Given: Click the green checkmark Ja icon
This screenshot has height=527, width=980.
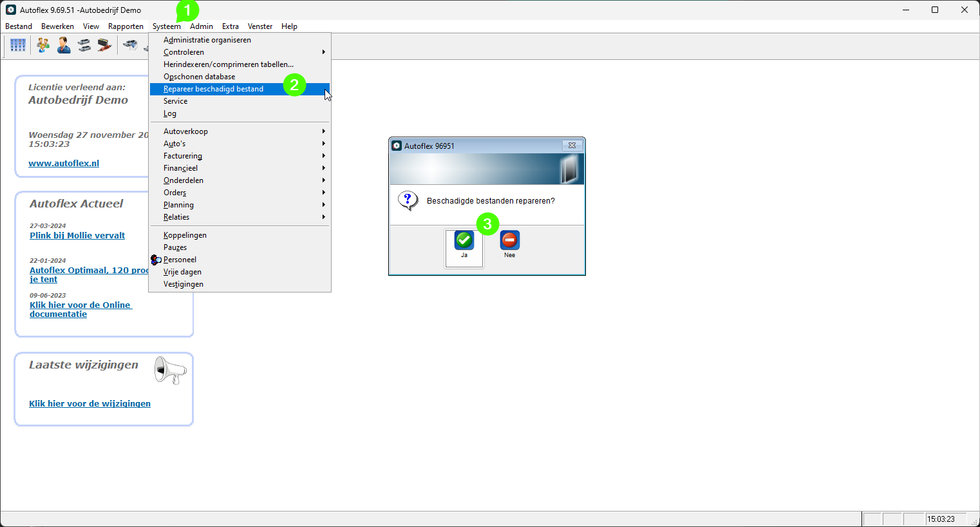Looking at the screenshot, I should [x=464, y=240].
